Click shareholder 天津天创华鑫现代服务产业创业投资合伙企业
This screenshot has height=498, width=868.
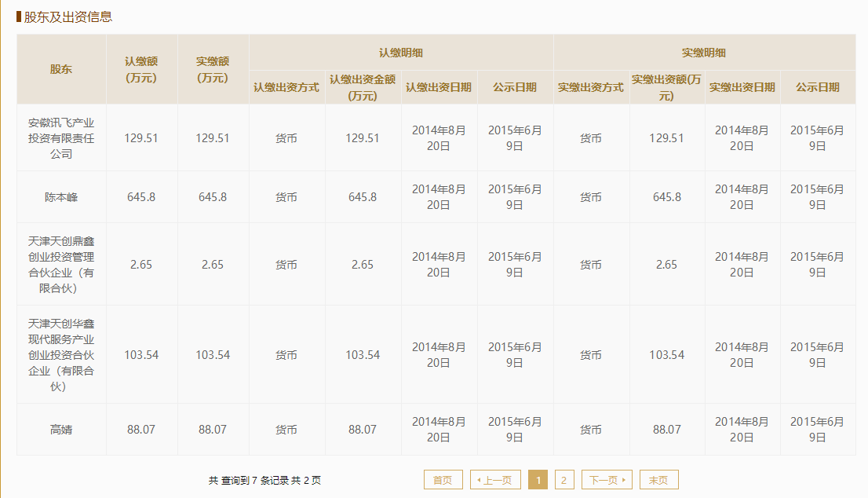pyautogui.click(x=61, y=355)
